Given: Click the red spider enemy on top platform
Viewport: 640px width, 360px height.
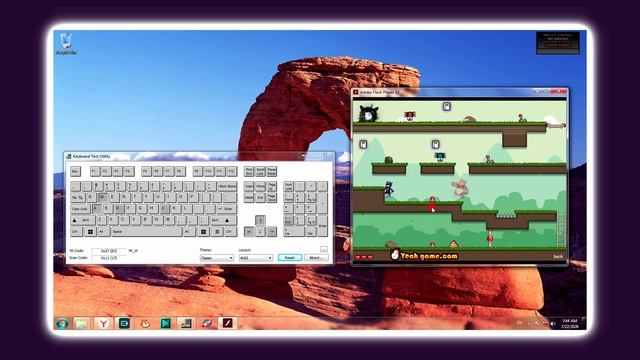Looking at the screenshot, I should coord(409,116).
